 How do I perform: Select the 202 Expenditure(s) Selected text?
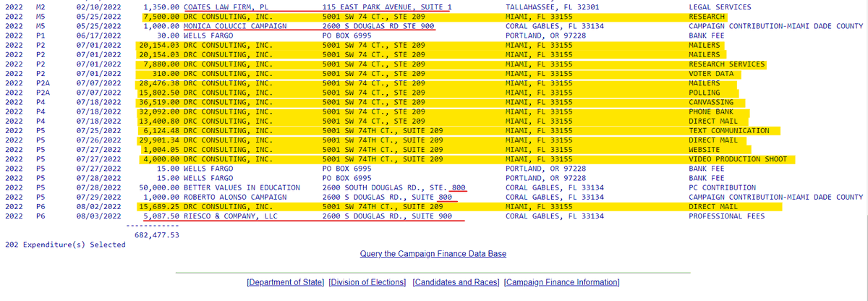pyautogui.click(x=65, y=244)
